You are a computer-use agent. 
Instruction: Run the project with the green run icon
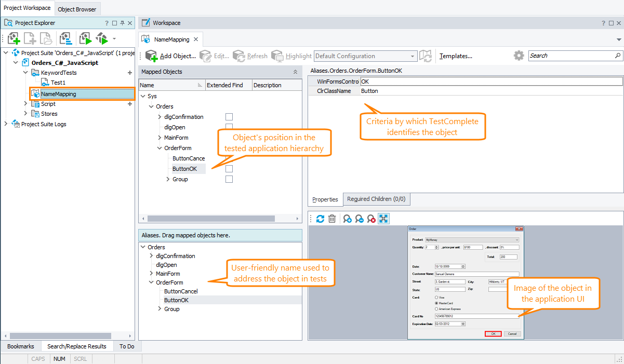pyautogui.click(x=85, y=38)
